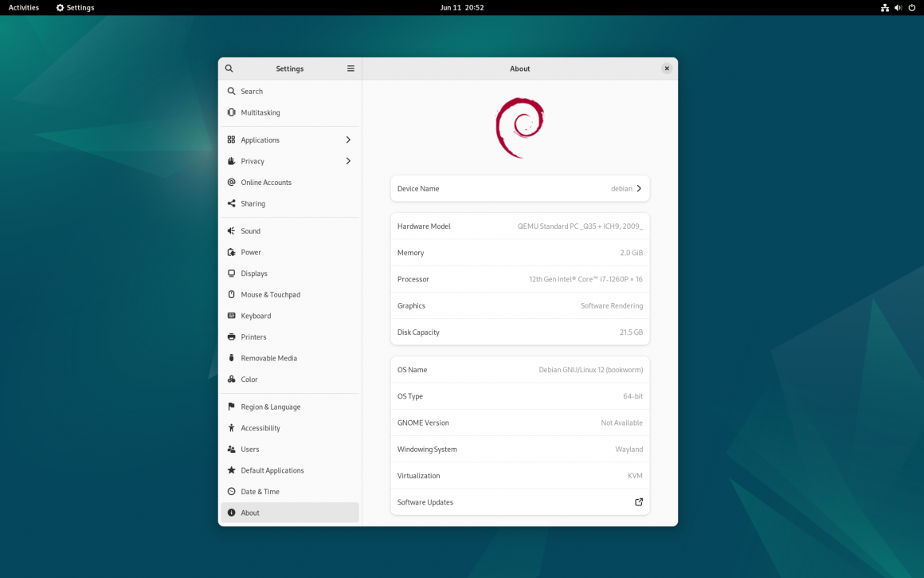Open the Settings menu in top bar

[x=74, y=7]
